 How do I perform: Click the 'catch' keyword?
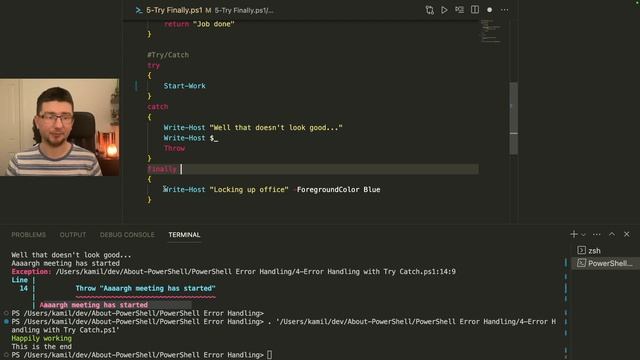tap(158, 107)
